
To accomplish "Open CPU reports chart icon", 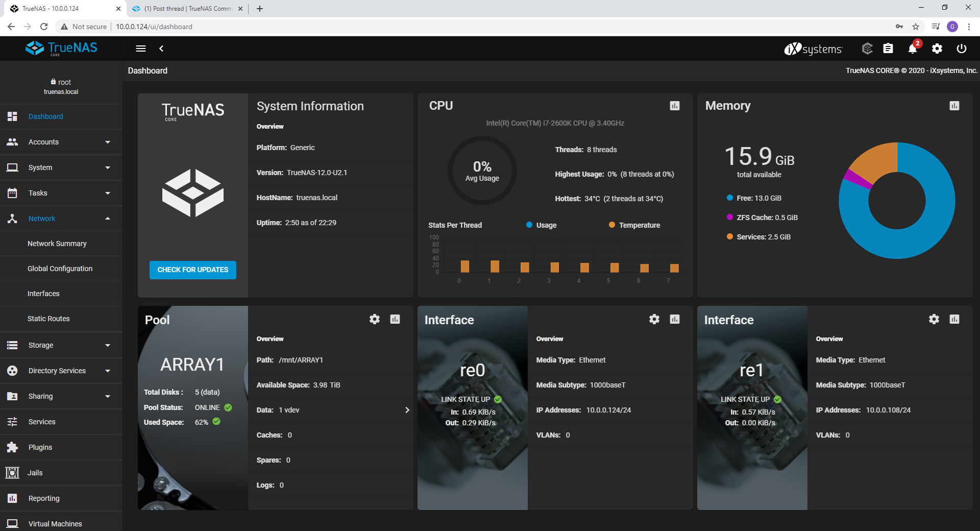I will (x=675, y=106).
